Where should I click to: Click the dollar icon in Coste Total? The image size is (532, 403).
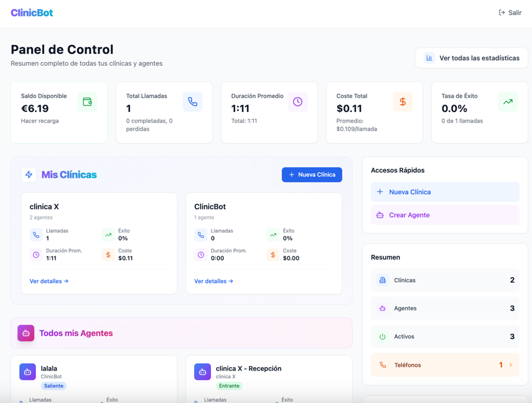point(403,102)
